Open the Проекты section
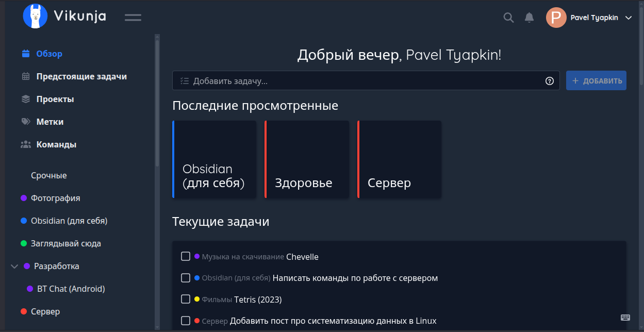Viewport: 644px width, 332px height. [55, 99]
